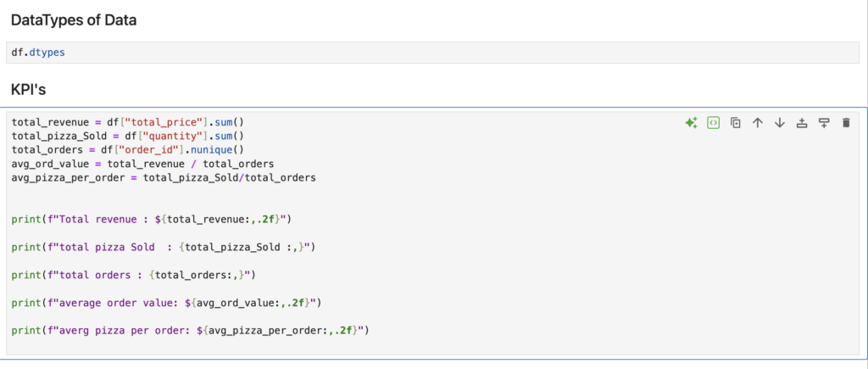Move the cell down with arrow icon
This screenshot has width=868, height=369.
tap(780, 123)
